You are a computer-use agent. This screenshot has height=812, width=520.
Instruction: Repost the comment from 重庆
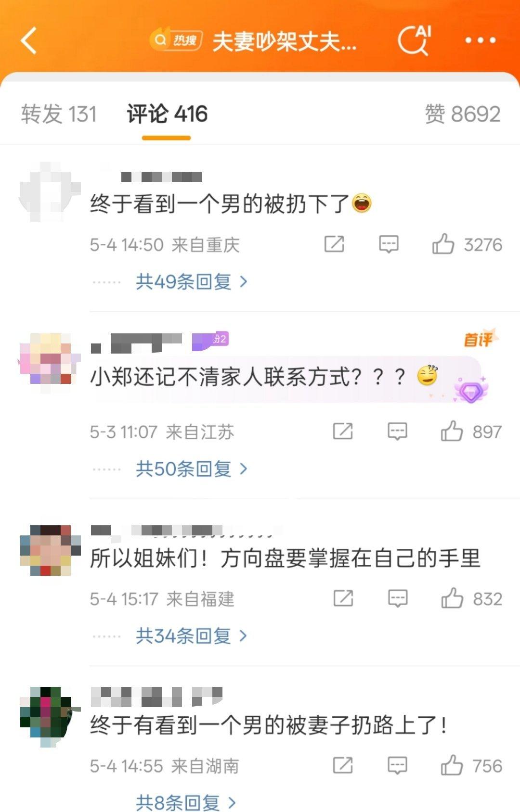334,244
